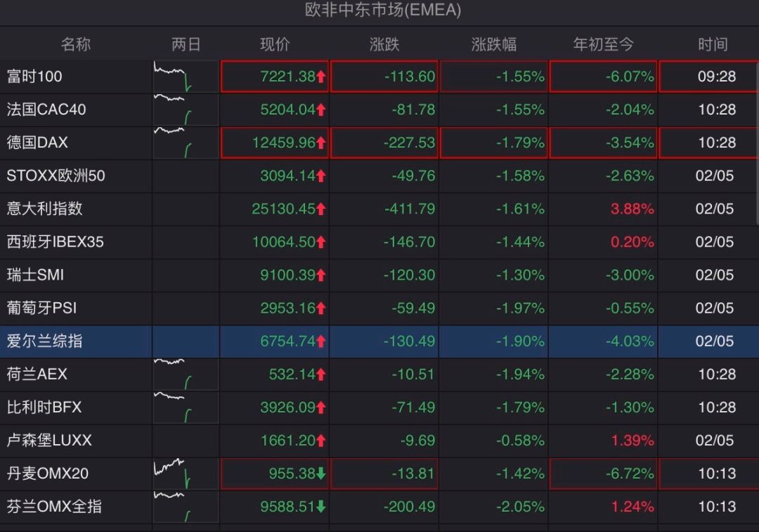759x532 pixels.
Task: Select the 爱尔兰综指 row
Action: (379, 342)
